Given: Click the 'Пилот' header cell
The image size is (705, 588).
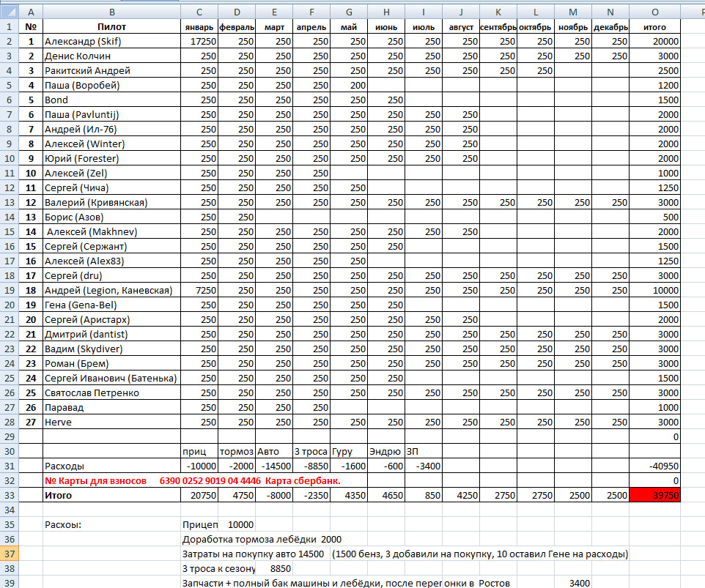Looking at the screenshot, I should (x=111, y=26).
